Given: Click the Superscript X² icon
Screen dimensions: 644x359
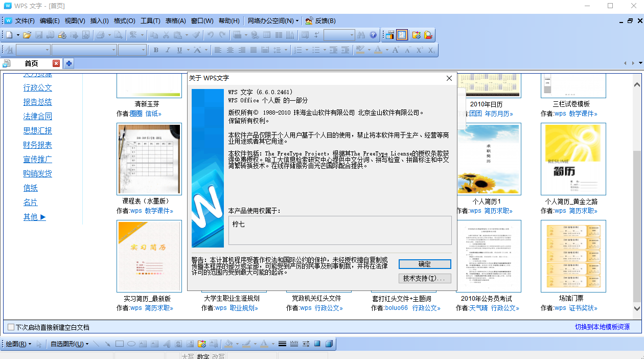Looking at the screenshot, I should (420, 50).
